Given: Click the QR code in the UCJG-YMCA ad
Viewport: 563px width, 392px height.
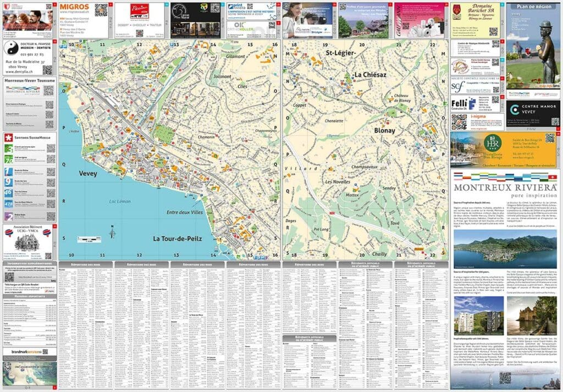Looking at the screenshot, I should 48,256.
